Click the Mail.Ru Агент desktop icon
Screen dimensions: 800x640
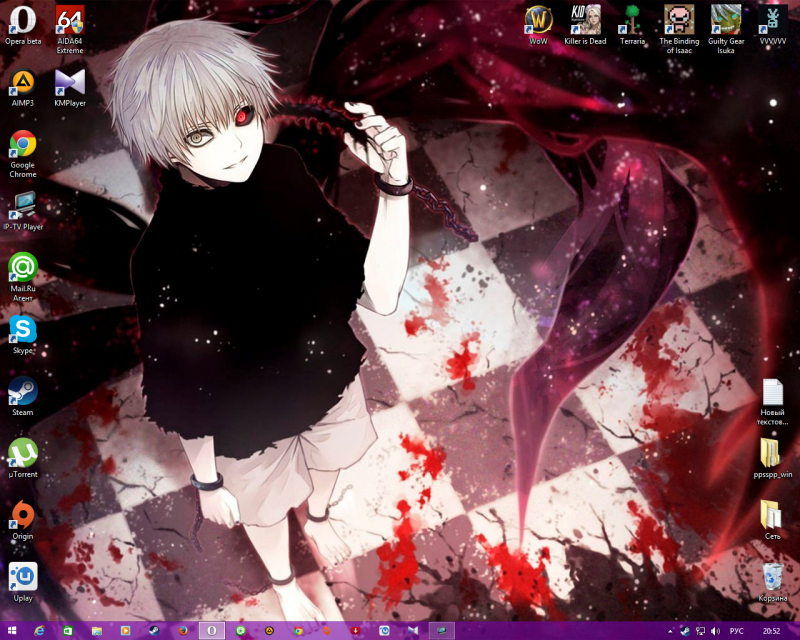(x=23, y=278)
